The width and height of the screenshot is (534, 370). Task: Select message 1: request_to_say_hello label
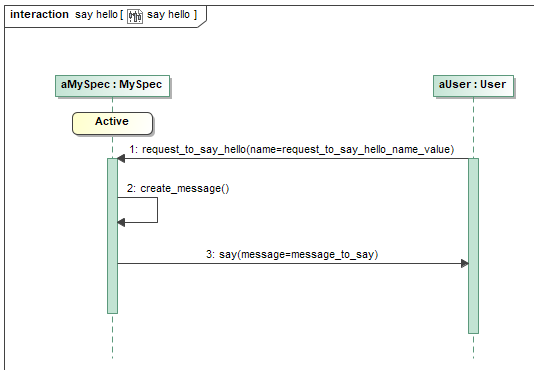pyautogui.click(x=292, y=149)
